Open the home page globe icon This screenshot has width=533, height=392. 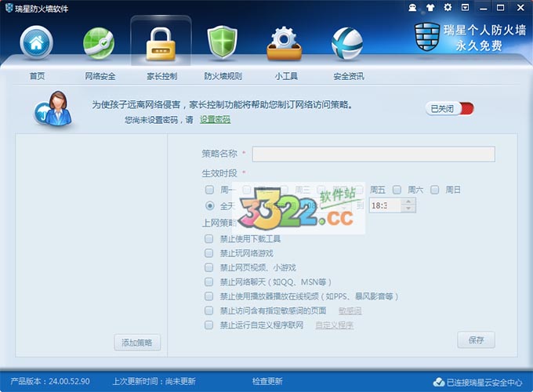click(x=36, y=43)
